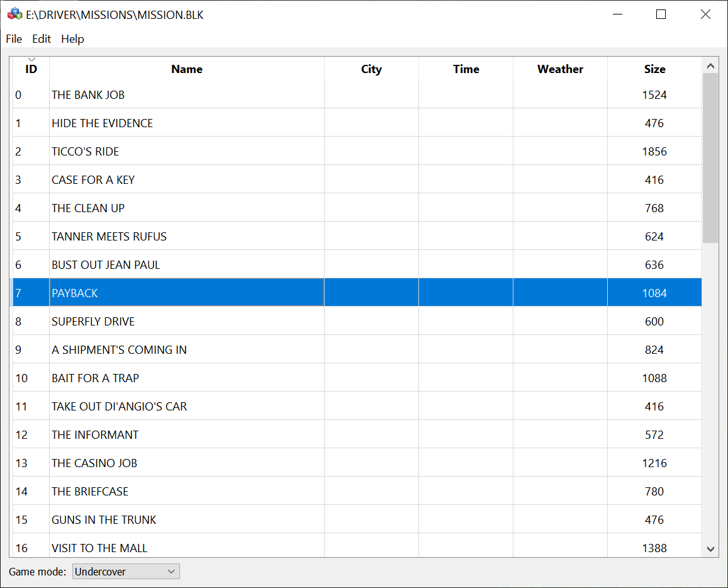Select the GUNS IN THE TRUNK mission
Viewport: 728px width, 588px height.
point(186,519)
